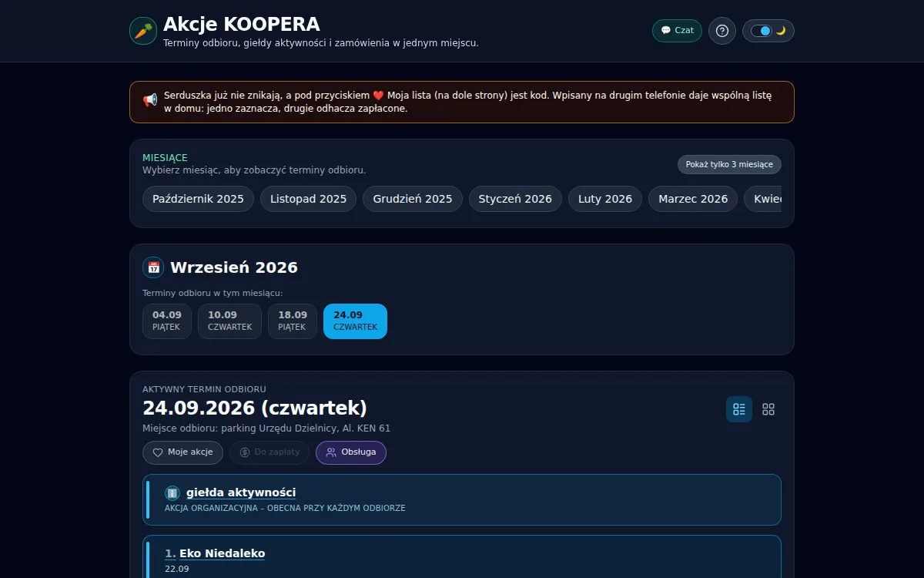Choose pickup date 10.09 czwartek
The width and height of the screenshot is (924, 578).
click(x=229, y=321)
